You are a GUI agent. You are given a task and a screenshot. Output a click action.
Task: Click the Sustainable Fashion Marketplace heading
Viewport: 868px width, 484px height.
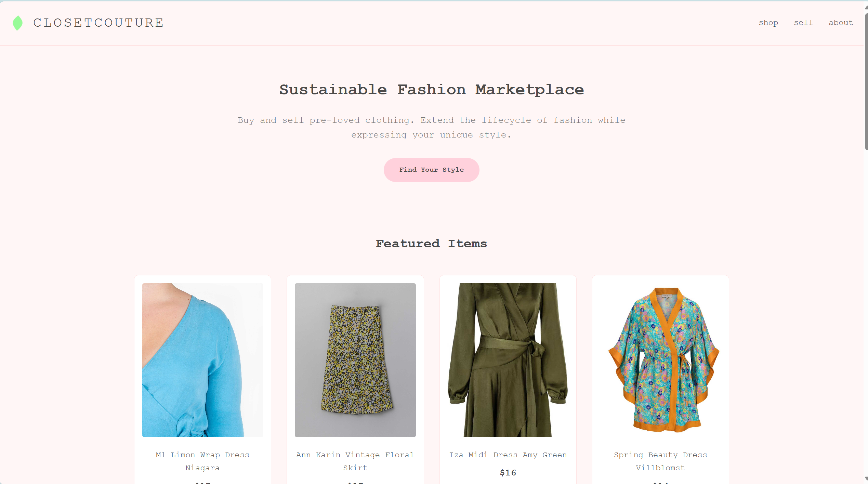click(431, 90)
